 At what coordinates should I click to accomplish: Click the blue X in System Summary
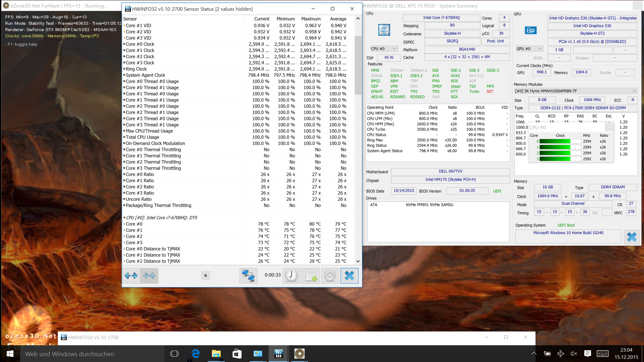point(632,237)
